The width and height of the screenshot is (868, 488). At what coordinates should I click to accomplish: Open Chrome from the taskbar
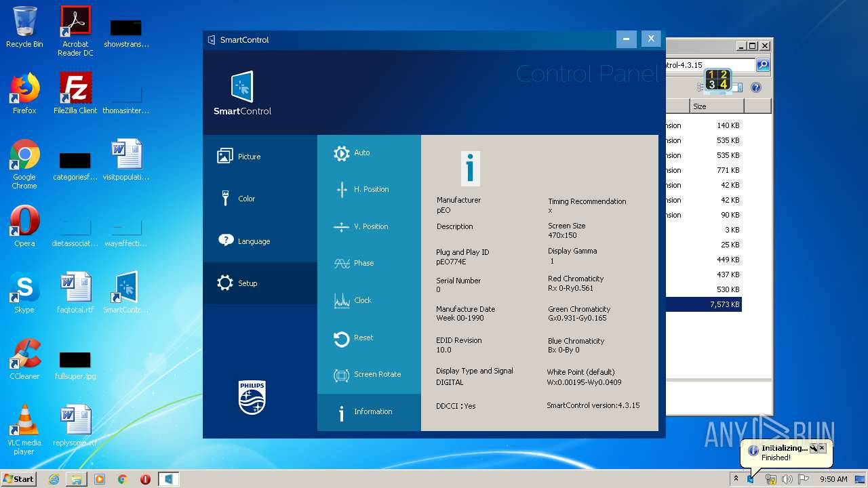coord(123,479)
